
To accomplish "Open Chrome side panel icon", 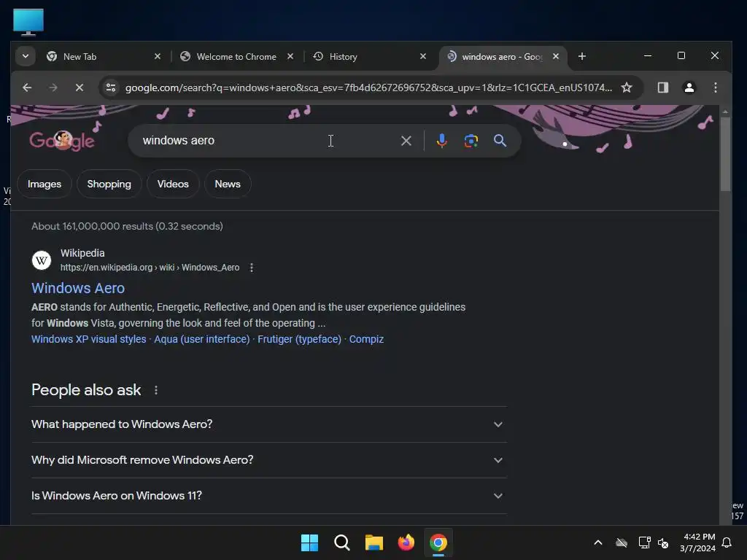I will 663,87.
